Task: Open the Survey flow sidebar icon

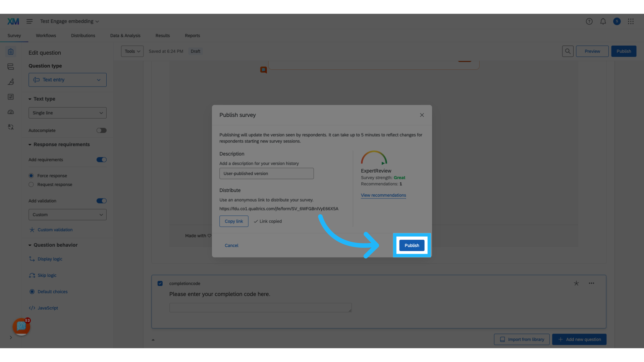Action: [x=11, y=67]
